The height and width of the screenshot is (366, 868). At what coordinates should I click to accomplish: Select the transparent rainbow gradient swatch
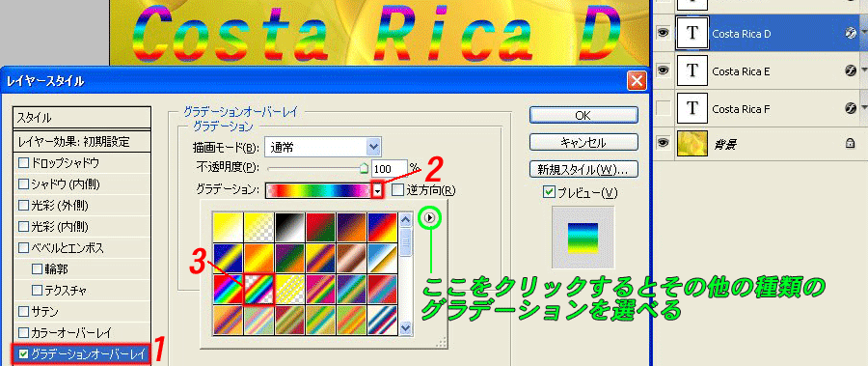(258, 288)
